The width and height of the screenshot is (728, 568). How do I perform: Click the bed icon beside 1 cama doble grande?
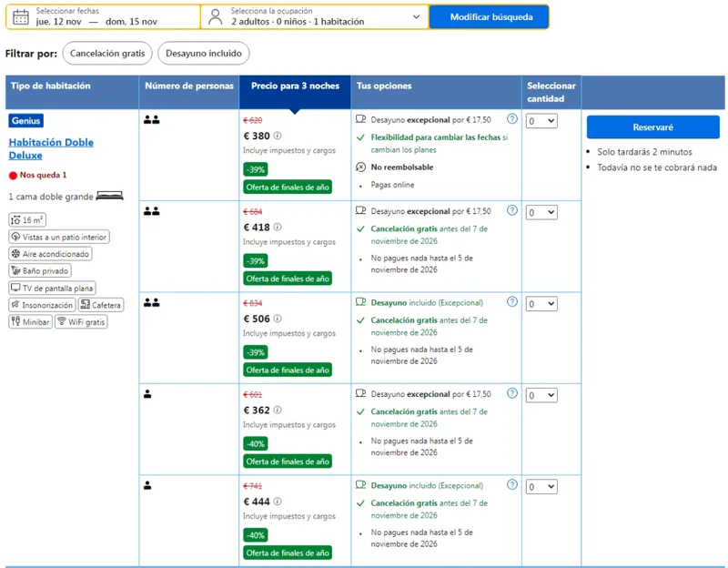click(109, 196)
